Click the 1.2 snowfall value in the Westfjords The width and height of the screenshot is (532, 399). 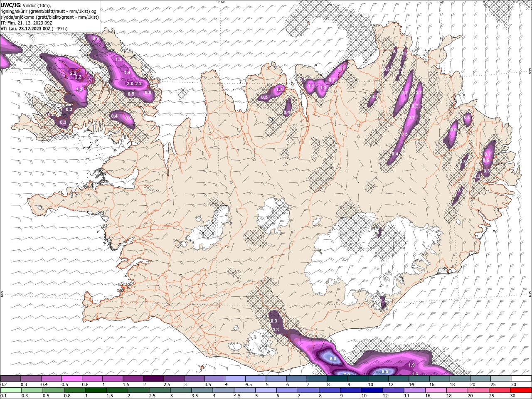coord(79,89)
